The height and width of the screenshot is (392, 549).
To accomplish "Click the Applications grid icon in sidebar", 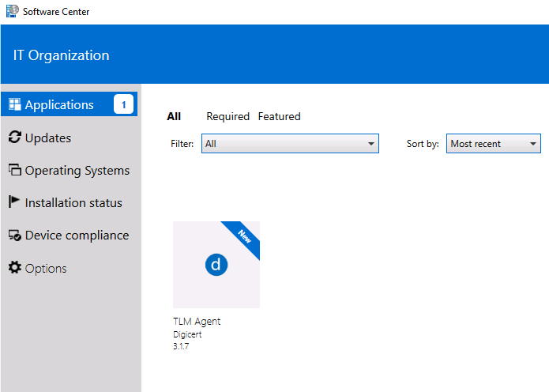I will [14, 104].
